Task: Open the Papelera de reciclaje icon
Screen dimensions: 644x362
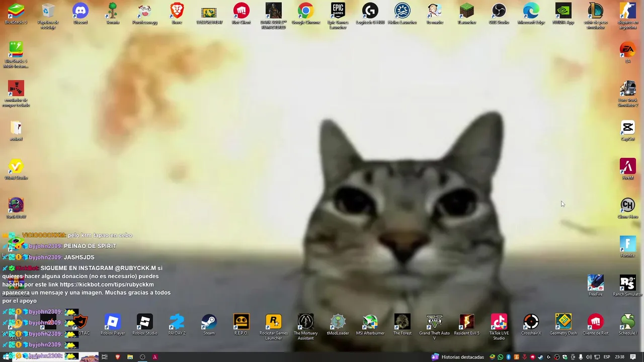Action: click(48, 16)
